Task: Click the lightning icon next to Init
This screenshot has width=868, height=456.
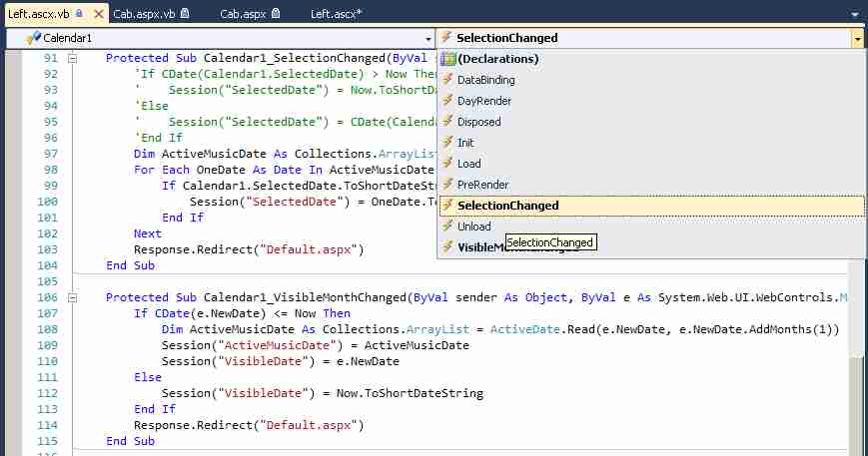Action: (x=447, y=142)
